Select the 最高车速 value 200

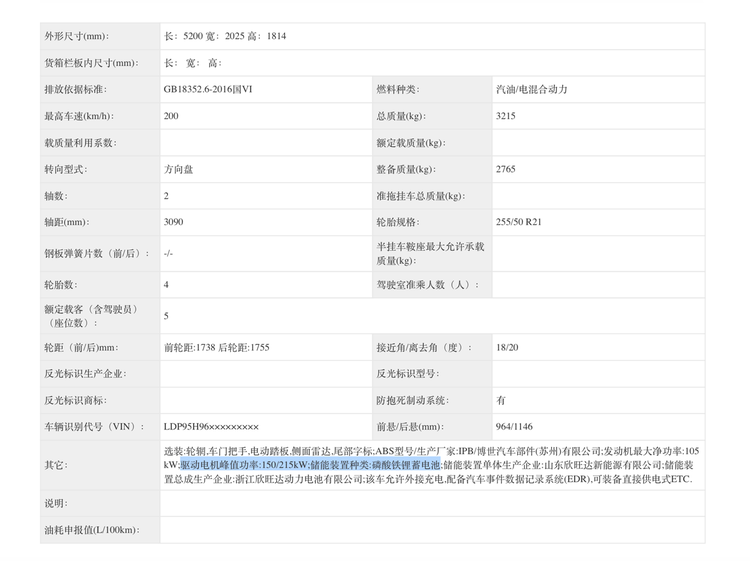(x=172, y=116)
